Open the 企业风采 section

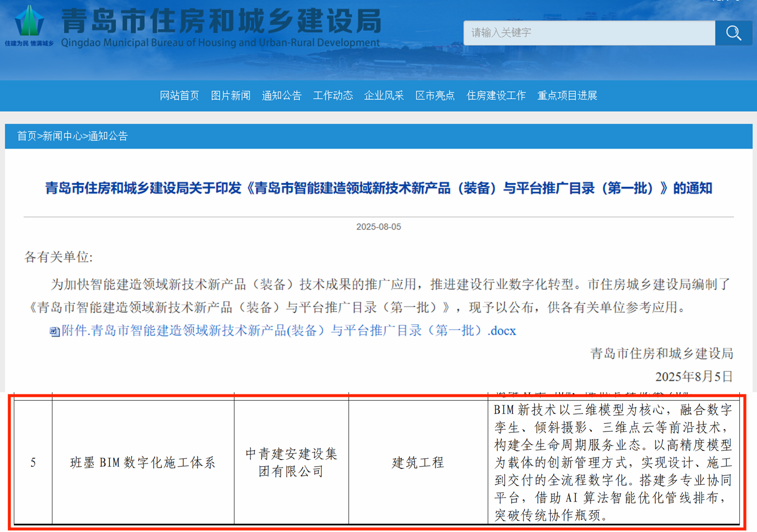(384, 96)
